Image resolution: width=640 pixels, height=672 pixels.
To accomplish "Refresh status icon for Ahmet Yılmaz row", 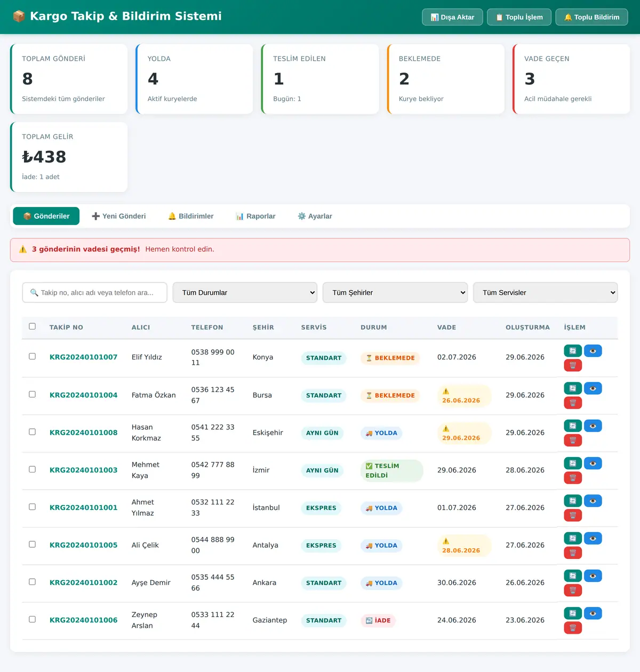I will click(573, 501).
